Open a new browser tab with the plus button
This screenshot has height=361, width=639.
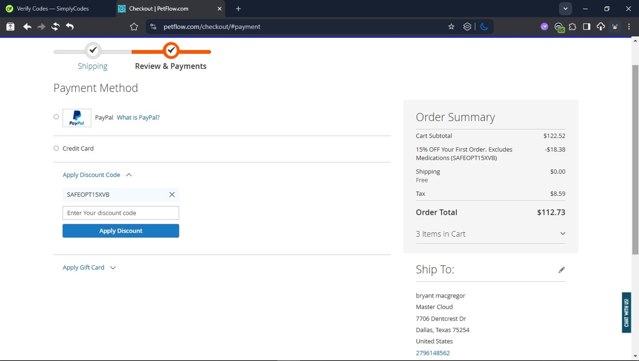(238, 9)
